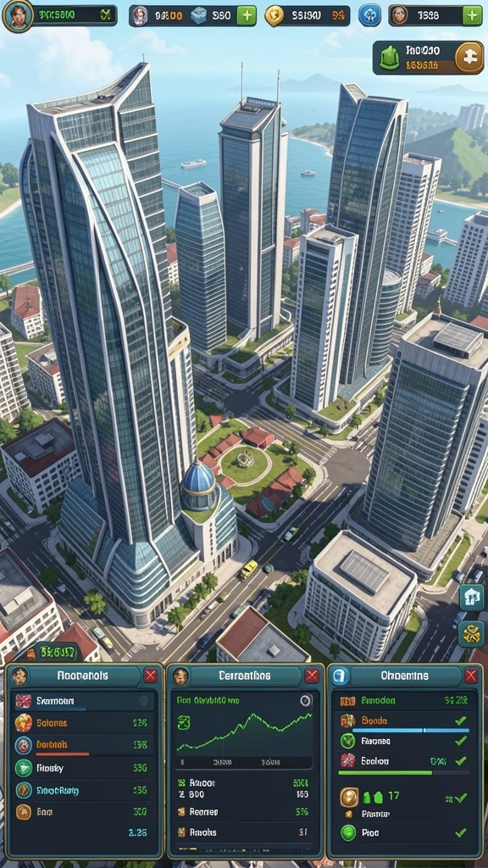Viewport: 488px width, 868px height.
Task: Open the player avatar profile
Action: coord(19,15)
